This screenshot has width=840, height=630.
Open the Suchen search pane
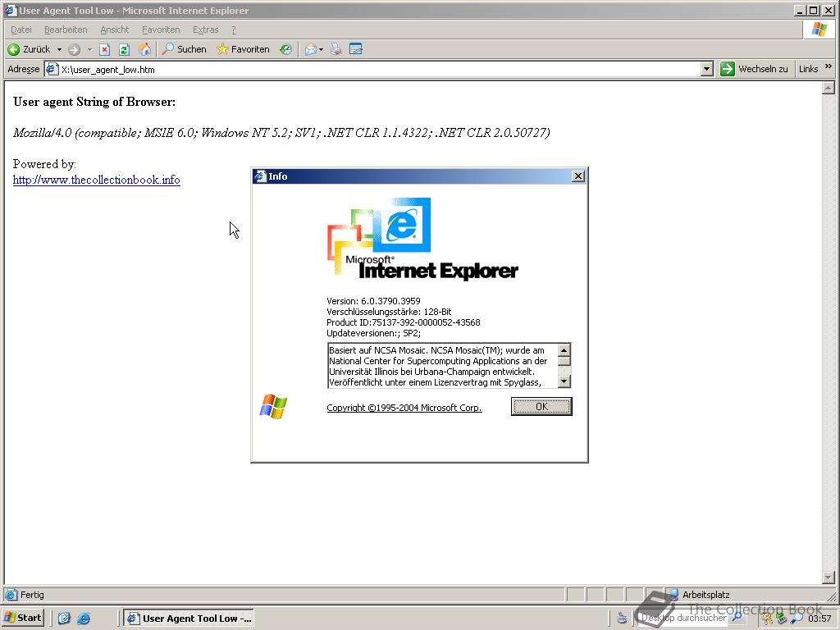pyautogui.click(x=184, y=49)
